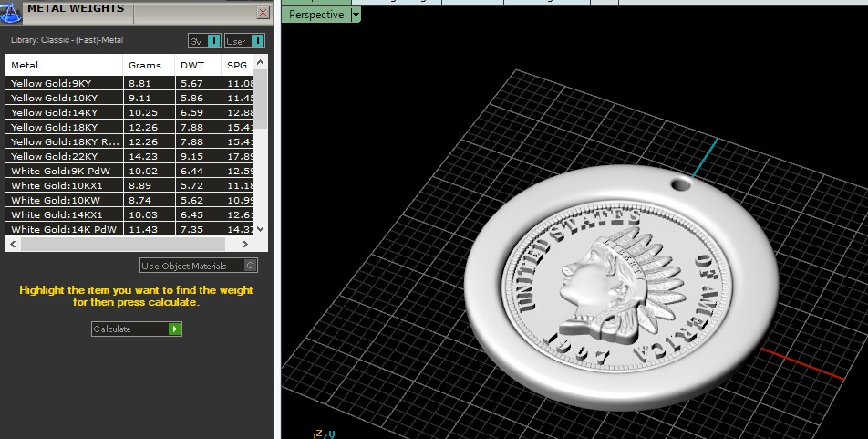Click the horizontal scrollbar thumb of the table
This screenshot has width=868, height=439.
(x=123, y=244)
